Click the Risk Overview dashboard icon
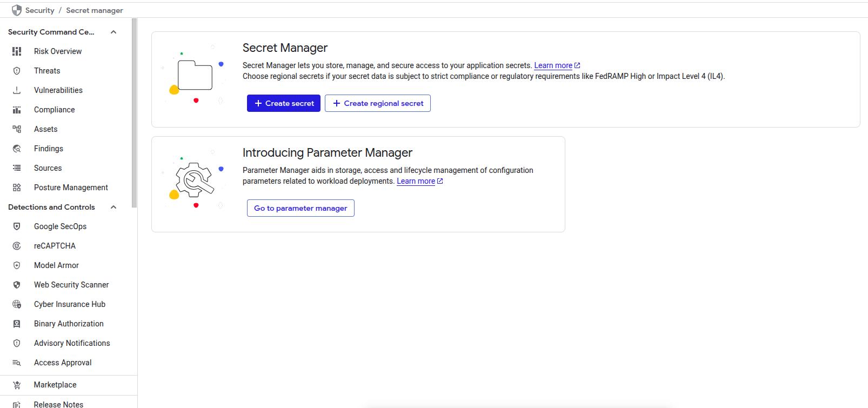The width and height of the screenshot is (868, 408). 17,51
